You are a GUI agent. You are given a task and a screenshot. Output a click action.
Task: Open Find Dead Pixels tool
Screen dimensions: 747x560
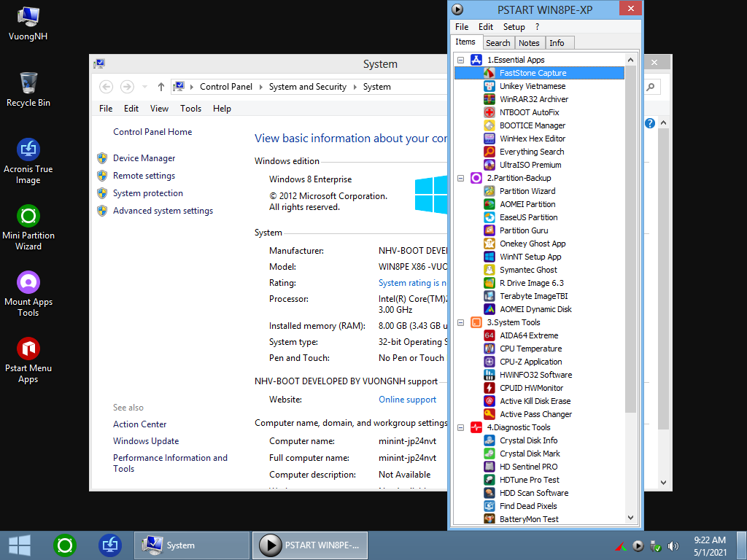(x=528, y=506)
